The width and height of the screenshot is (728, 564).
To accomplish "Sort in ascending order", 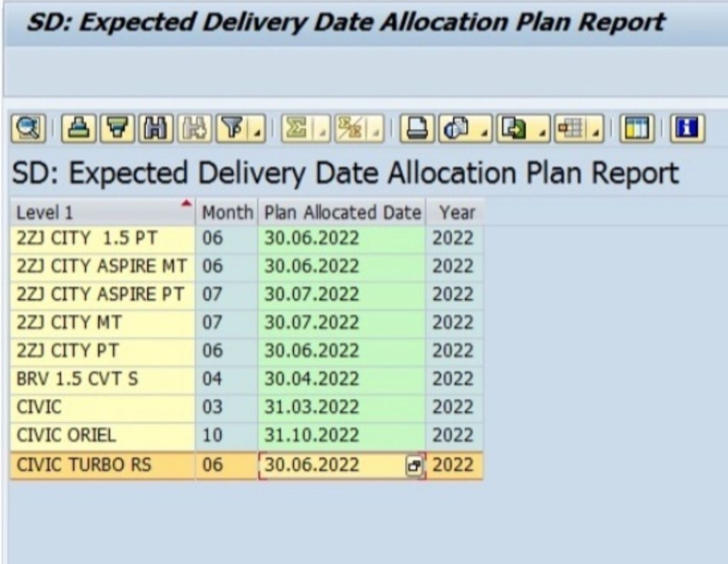I will click(x=79, y=129).
